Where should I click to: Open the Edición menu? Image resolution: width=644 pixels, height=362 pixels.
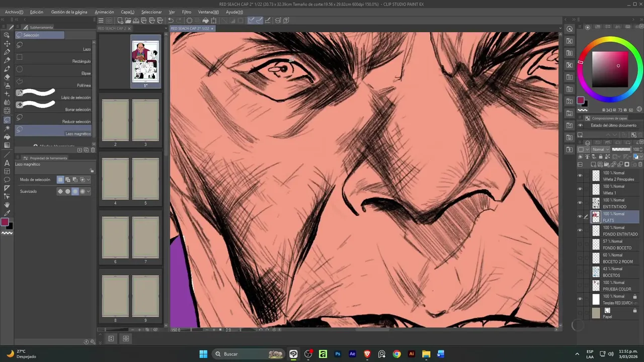pyautogui.click(x=37, y=12)
